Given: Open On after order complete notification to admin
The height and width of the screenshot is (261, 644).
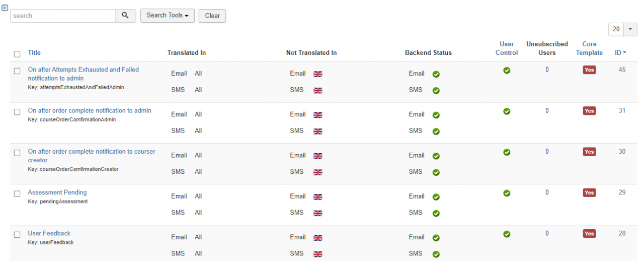Looking at the screenshot, I should pos(90,111).
